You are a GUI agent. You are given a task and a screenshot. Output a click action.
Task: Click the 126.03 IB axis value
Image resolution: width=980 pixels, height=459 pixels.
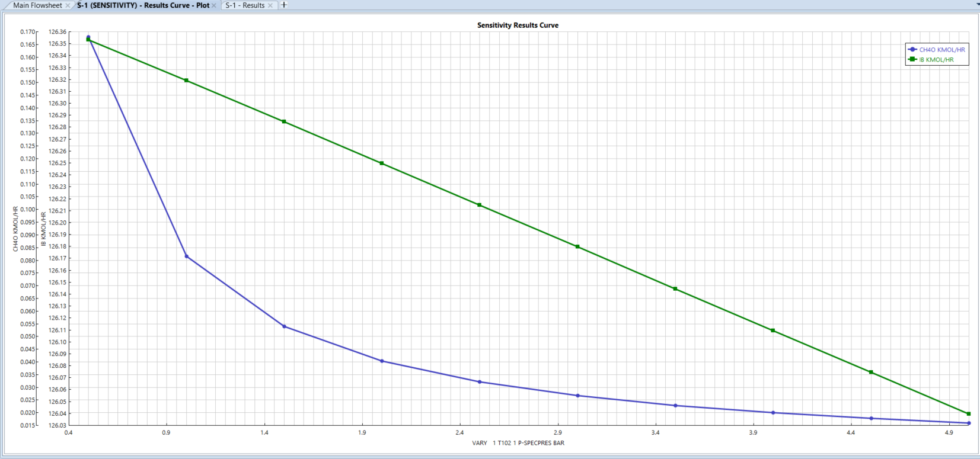(58, 426)
